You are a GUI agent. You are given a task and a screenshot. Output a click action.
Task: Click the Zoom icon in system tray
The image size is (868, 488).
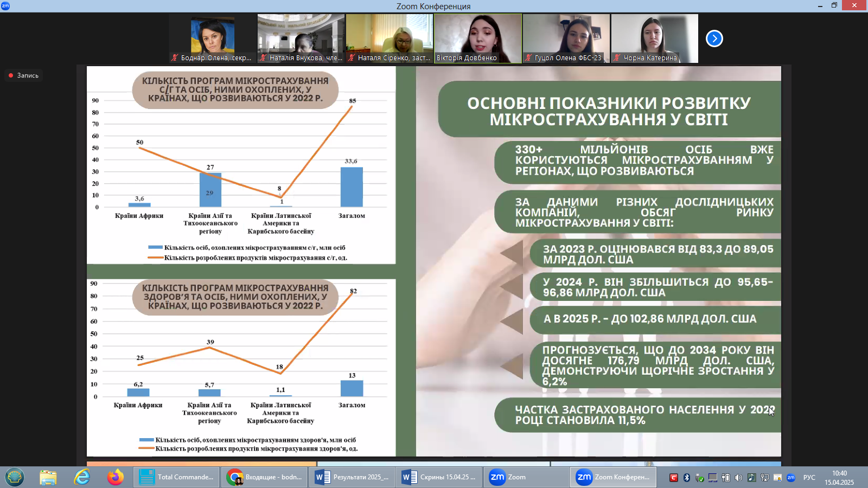791,478
